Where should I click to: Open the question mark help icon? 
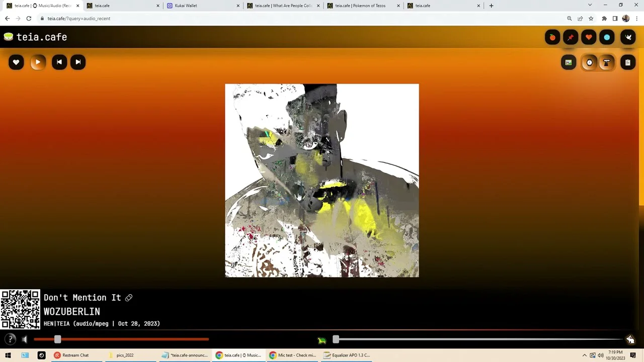pos(10,340)
